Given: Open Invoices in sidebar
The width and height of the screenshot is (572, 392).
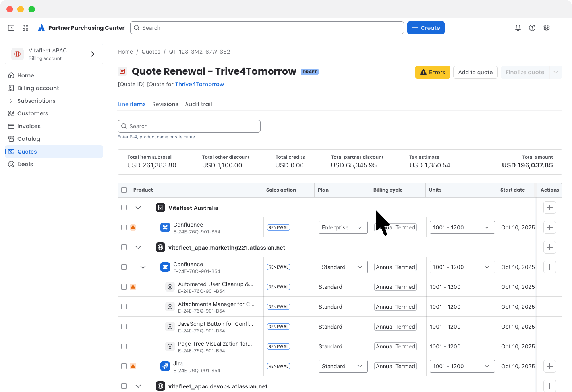Looking at the screenshot, I should [x=54, y=126].
